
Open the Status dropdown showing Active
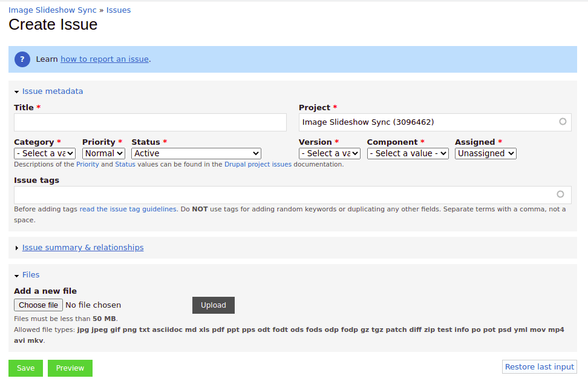pyautogui.click(x=196, y=153)
